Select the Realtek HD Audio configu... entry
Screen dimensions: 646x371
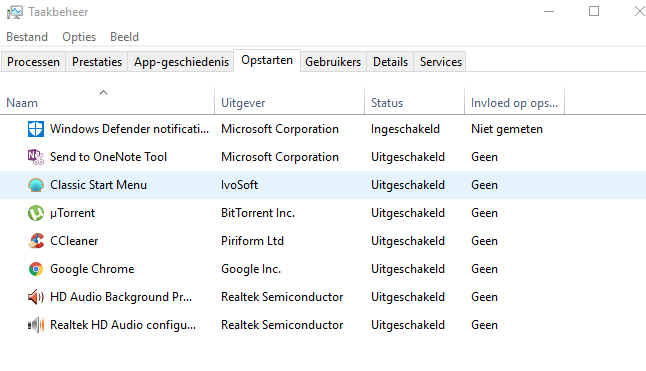[123, 325]
